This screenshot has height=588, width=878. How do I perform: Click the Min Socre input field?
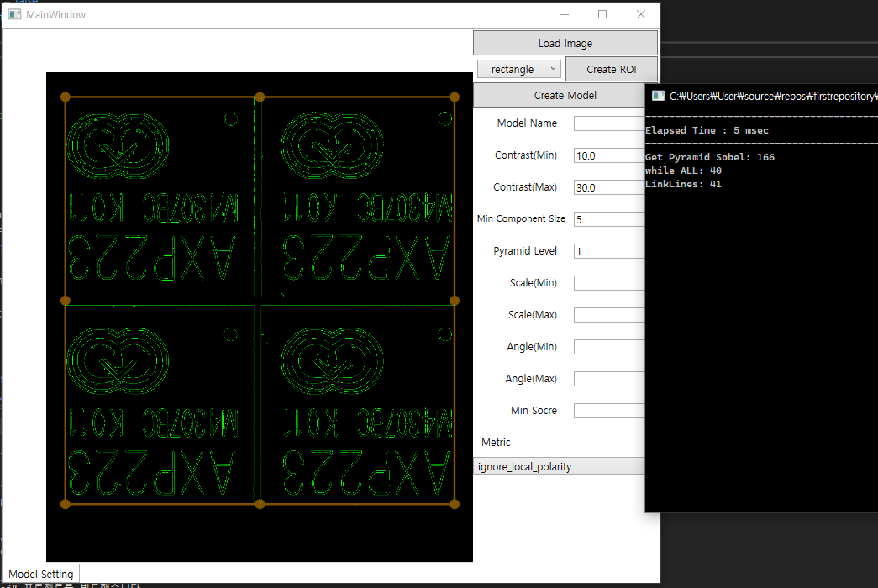(x=609, y=411)
